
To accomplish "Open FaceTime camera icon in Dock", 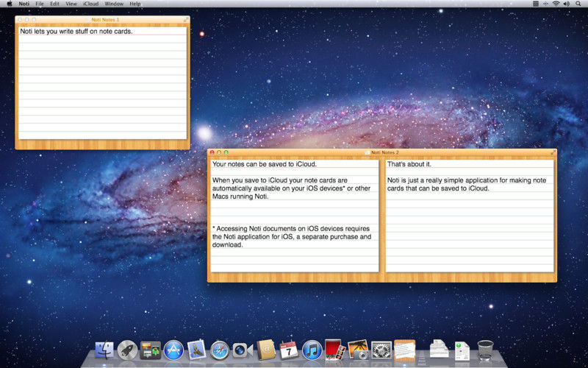I will (x=243, y=350).
